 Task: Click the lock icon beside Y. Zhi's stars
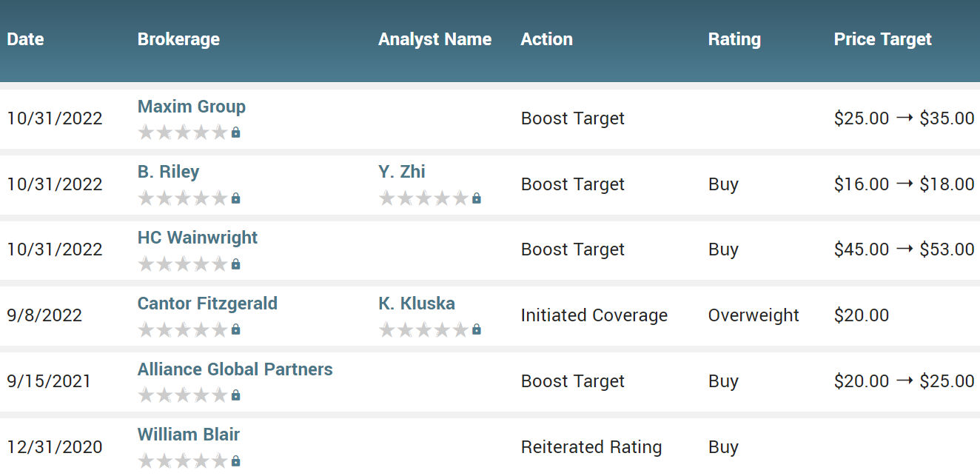(x=476, y=198)
